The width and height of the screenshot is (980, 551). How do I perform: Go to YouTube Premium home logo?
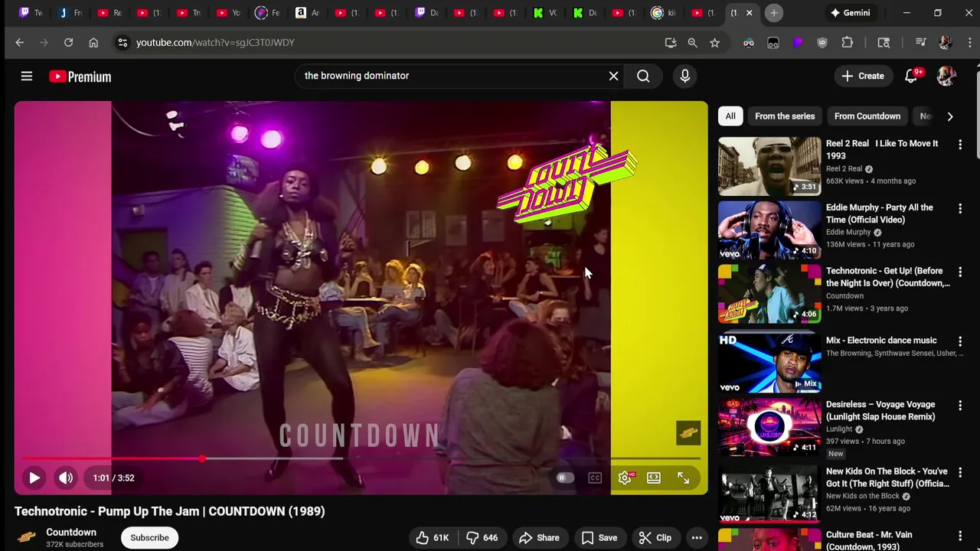point(80,77)
